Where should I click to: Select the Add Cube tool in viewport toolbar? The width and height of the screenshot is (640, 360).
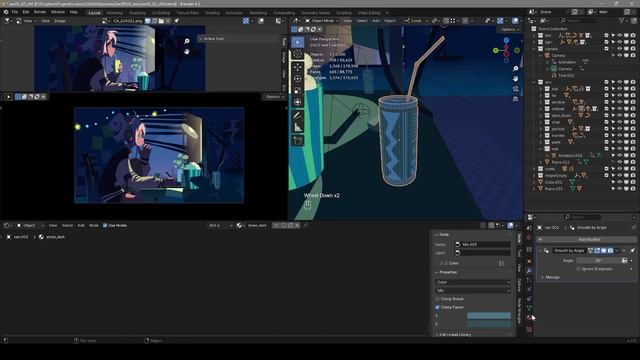tap(298, 141)
